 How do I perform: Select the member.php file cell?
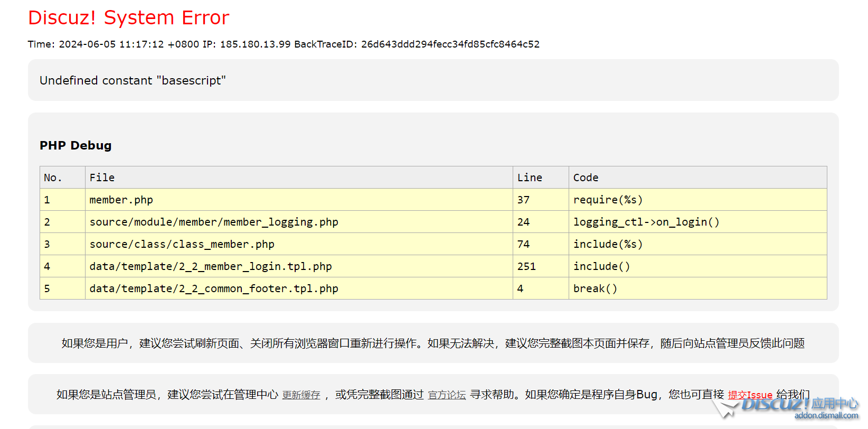(x=299, y=200)
